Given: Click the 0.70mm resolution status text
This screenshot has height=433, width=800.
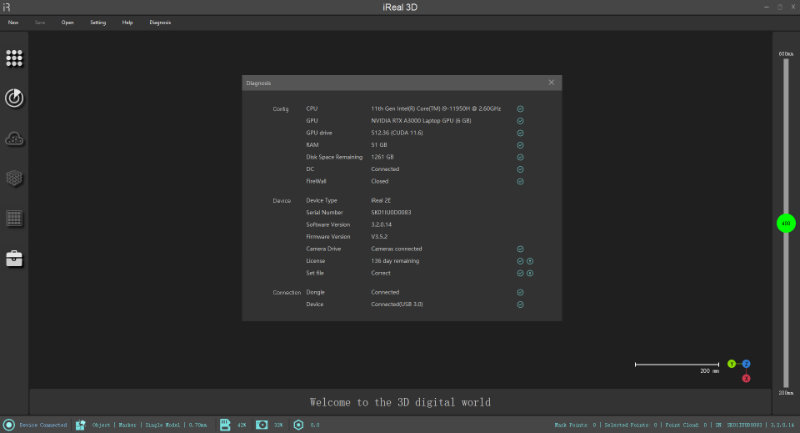Looking at the screenshot, I should coord(198,425).
